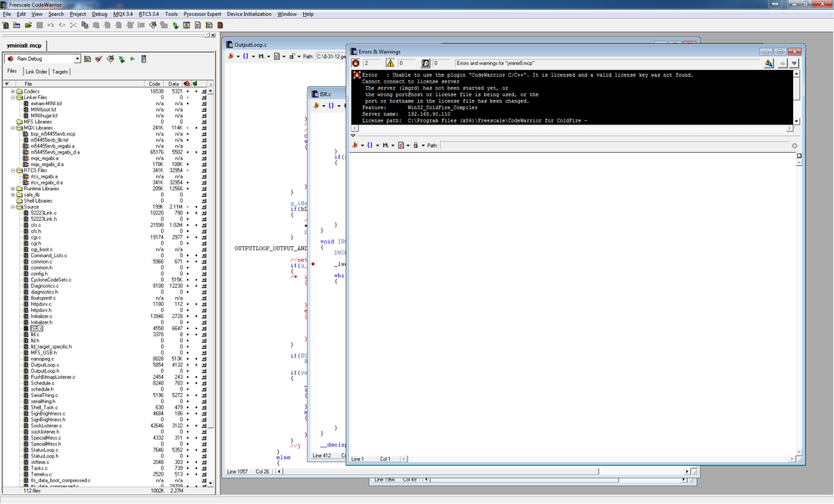
Task: Toggle the warnings filter triangle icon
Action: (x=390, y=63)
